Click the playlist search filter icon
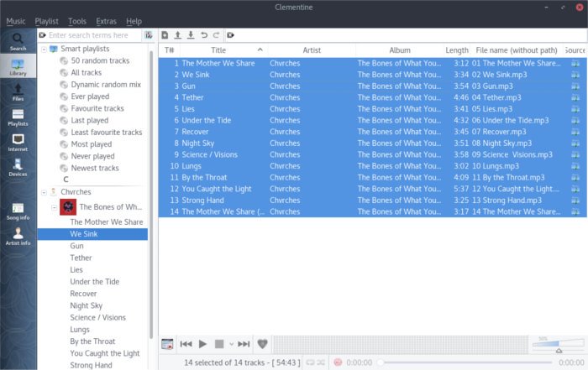This screenshot has width=588, height=370. tap(231, 35)
